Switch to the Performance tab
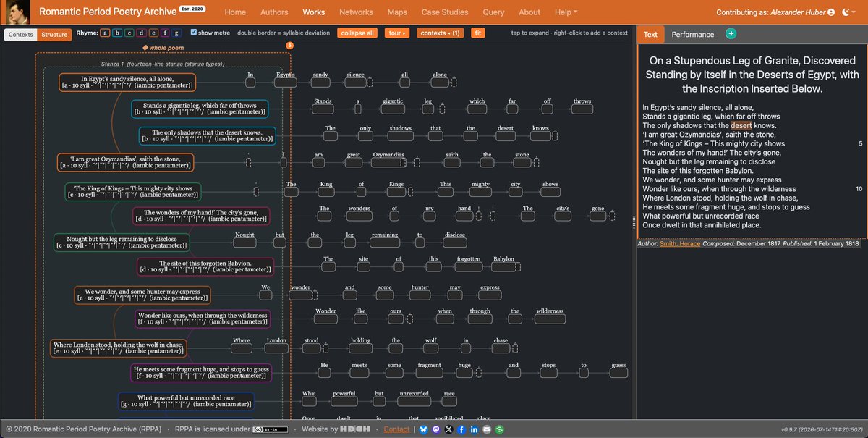 (692, 34)
